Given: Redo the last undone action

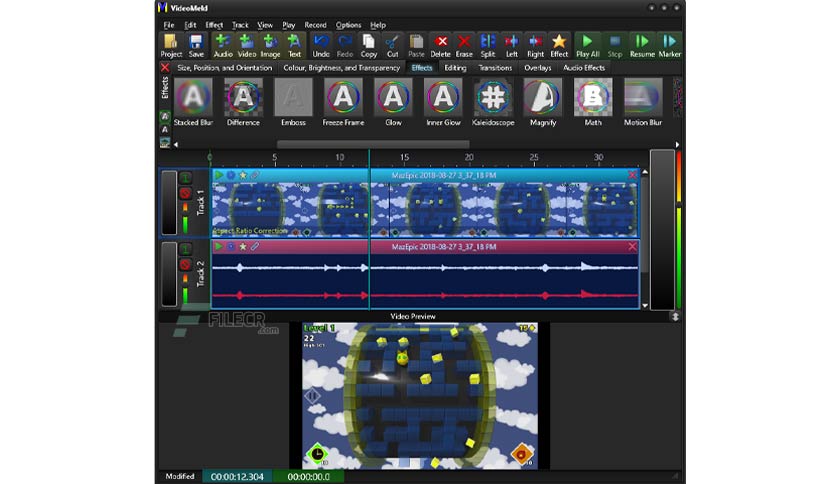Looking at the screenshot, I should click(x=344, y=45).
